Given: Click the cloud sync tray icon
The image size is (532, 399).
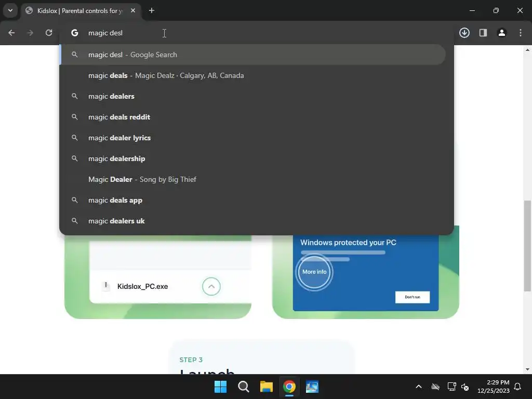Looking at the screenshot, I should point(435,387).
